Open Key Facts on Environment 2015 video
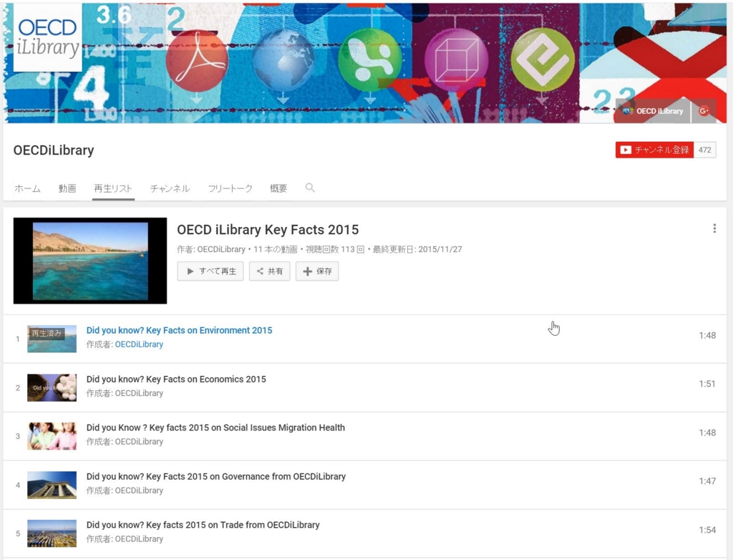 click(x=179, y=330)
